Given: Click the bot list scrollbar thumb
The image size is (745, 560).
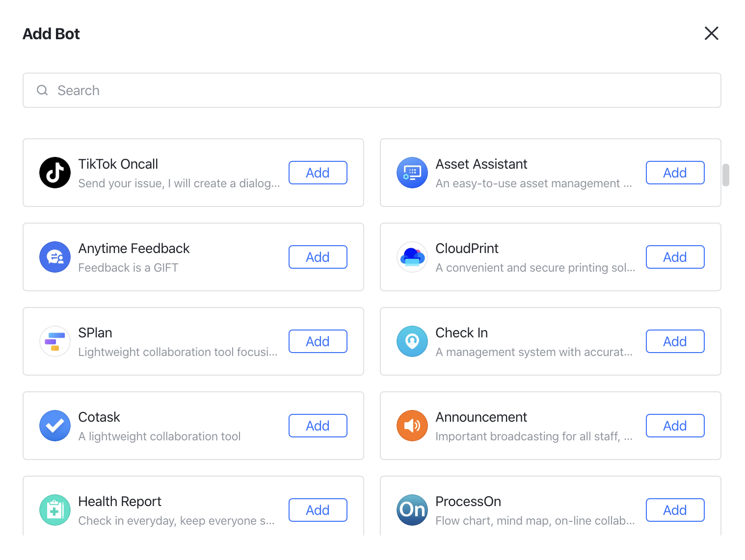Looking at the screenshot, I should pos(725,175).
